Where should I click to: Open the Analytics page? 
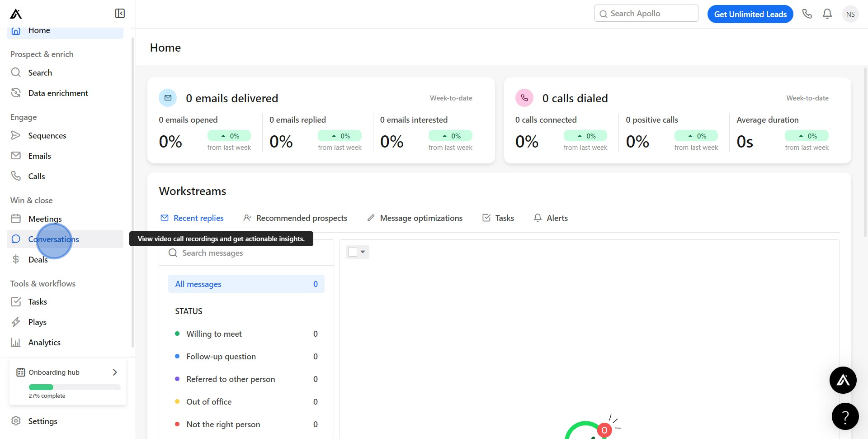pyautogui.click(x=65, y=342)
